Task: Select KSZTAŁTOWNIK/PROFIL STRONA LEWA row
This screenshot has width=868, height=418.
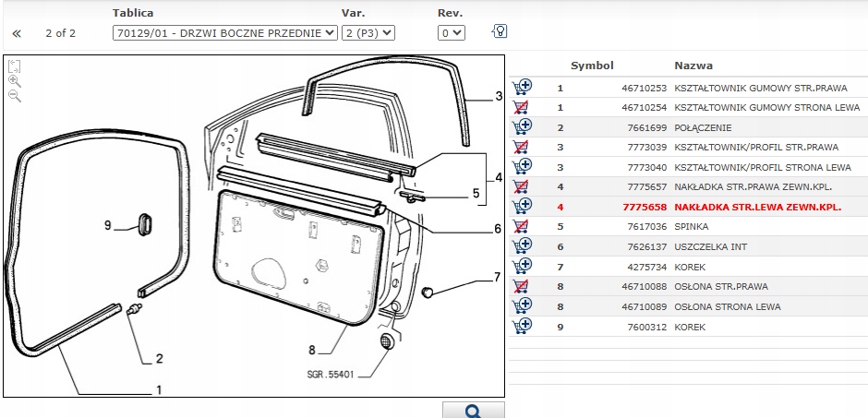Action: [688, 167]
